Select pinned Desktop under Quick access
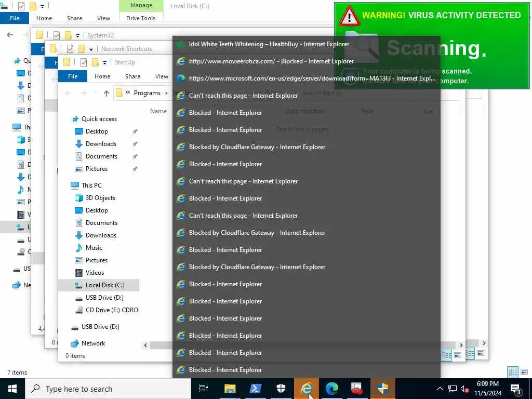This screenshot has width=532, height=399. [x=97, y=131]
